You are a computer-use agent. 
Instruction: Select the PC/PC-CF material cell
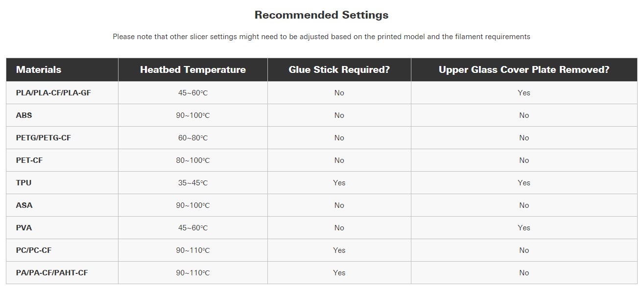[34, 250]
